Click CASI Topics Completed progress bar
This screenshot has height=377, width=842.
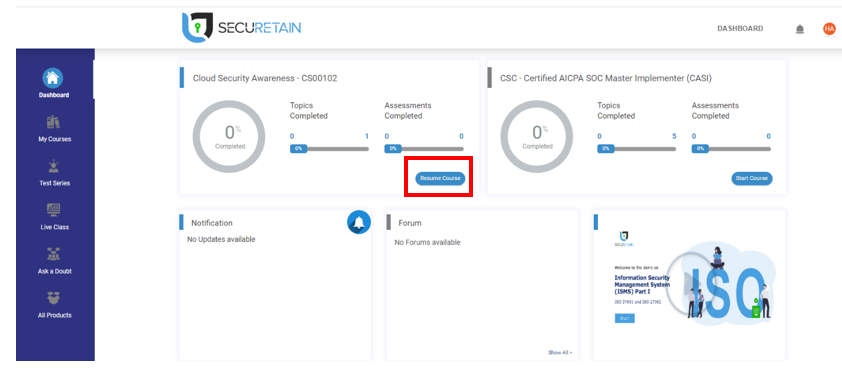[636, 149]
